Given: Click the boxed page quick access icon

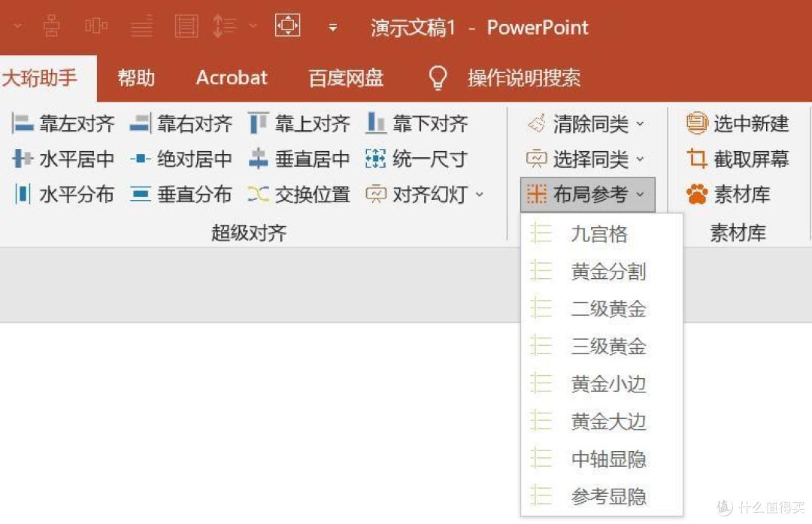Looking at the screenshot, I should click(x=186, y=26).
